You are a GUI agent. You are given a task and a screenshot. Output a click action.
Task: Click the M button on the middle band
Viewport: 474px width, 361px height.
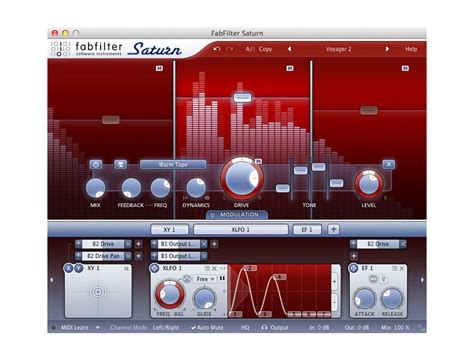290,68
